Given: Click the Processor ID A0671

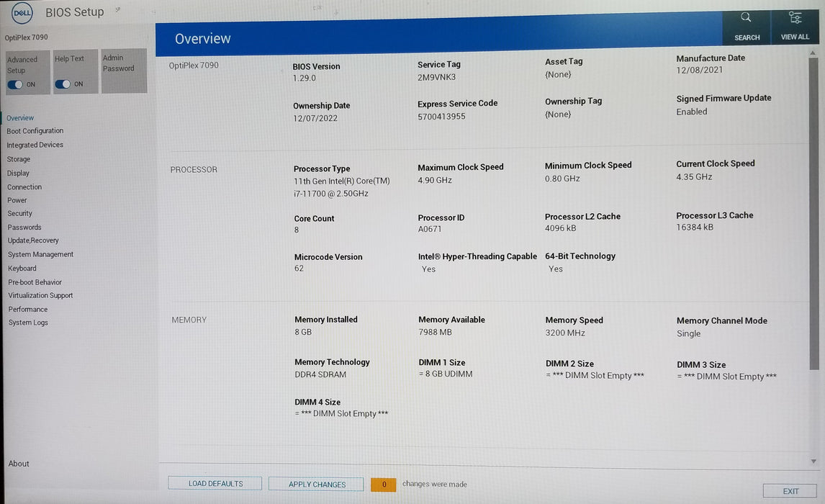Looking at the screenshot, I should coord(430,229).
